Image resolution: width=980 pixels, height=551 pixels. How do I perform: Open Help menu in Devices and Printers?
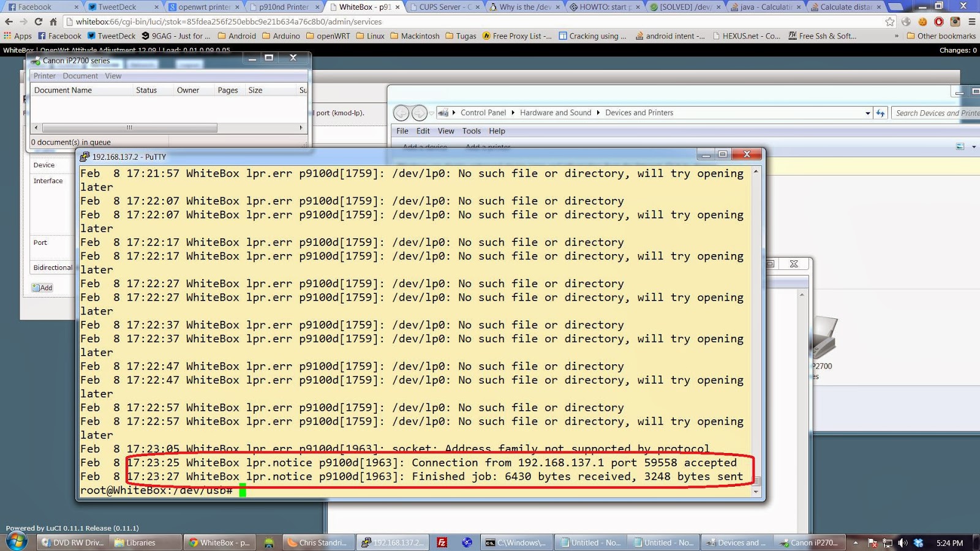click(x=497, y=131)
